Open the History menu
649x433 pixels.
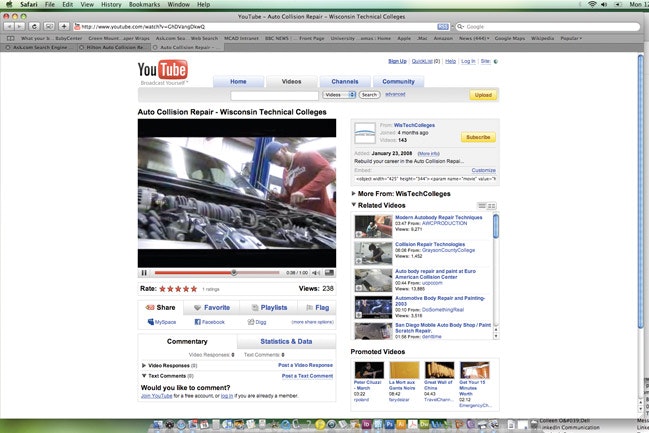point(111,5)
